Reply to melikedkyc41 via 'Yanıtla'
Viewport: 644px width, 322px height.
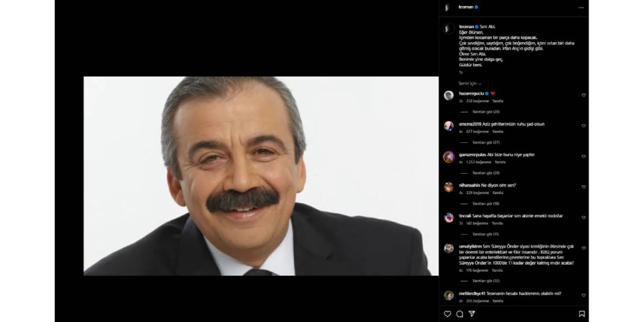498,301
